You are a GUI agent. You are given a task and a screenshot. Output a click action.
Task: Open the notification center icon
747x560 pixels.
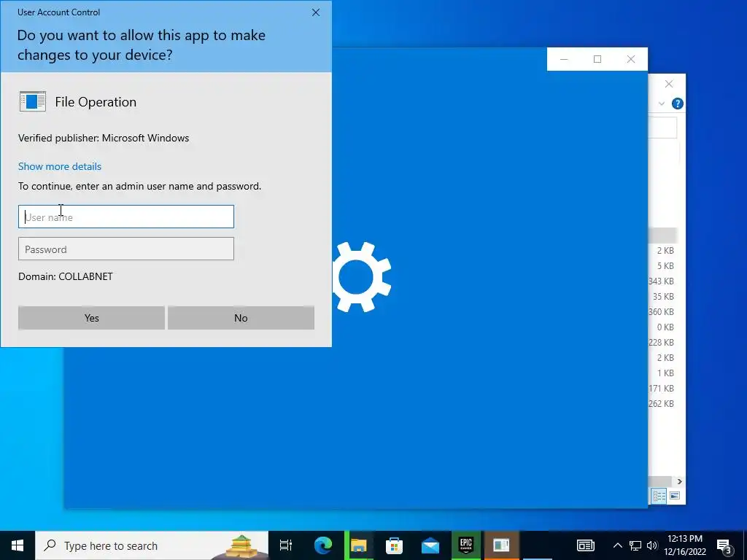[724, 545]
